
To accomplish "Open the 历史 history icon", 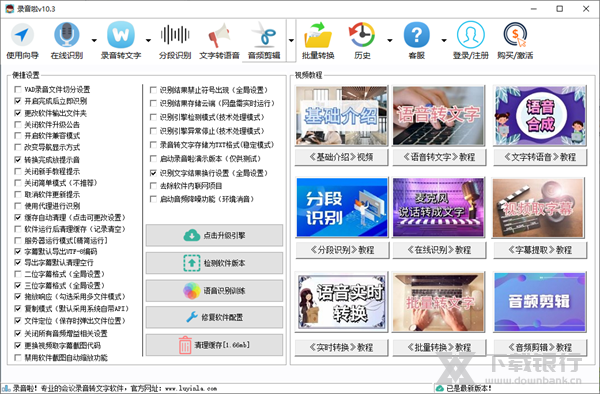I will (x=362, y=41).
